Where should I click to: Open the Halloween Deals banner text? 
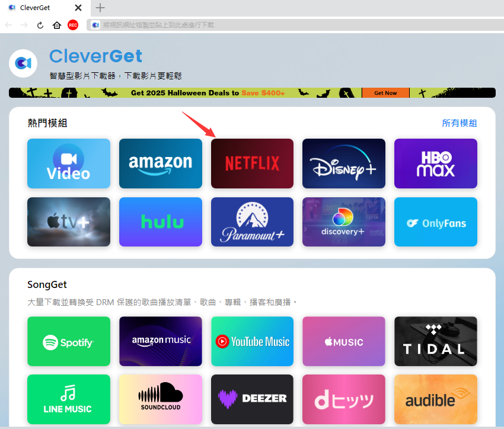(x=208, y=93)
